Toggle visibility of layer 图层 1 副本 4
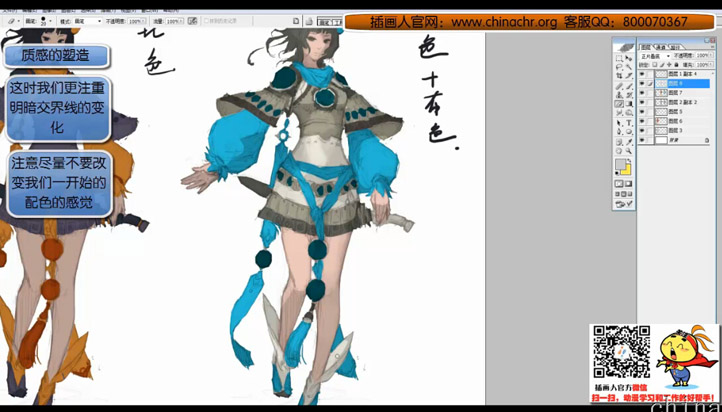This screenshot has width=722, height=412. click(642, 74)
